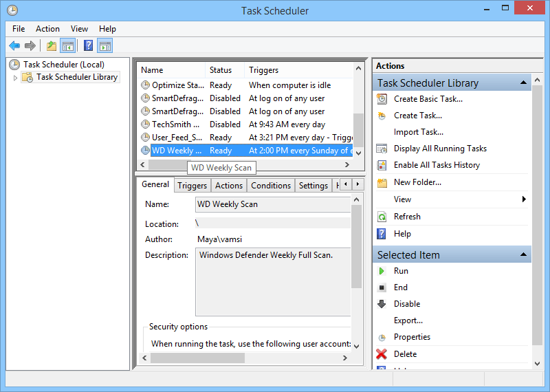550x392 pixels.
Task: Click the green Run play icon
Action: click(x=382, y=271)
